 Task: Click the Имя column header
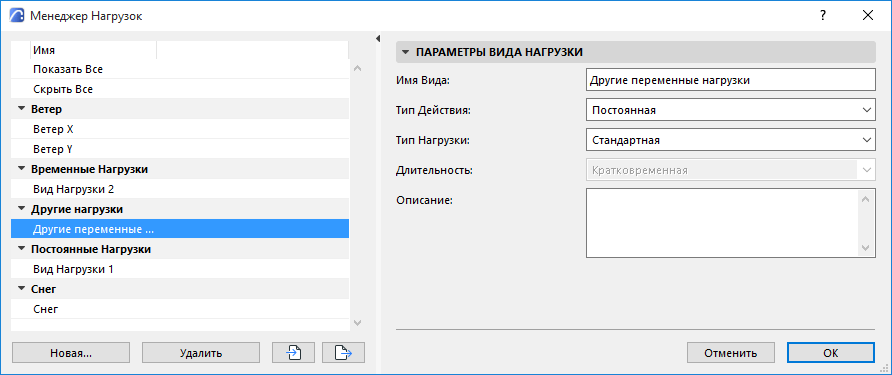93,50
